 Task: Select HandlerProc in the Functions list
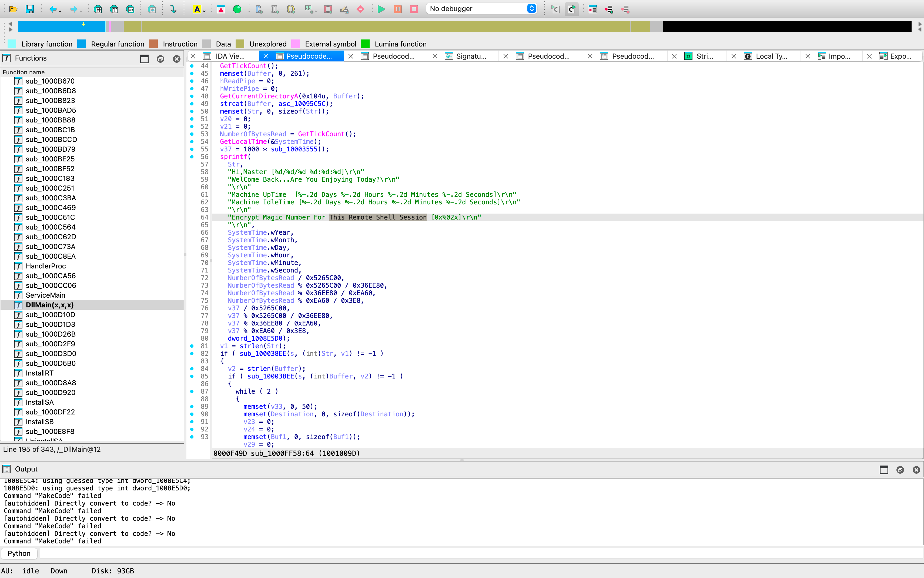pos(45,266)
